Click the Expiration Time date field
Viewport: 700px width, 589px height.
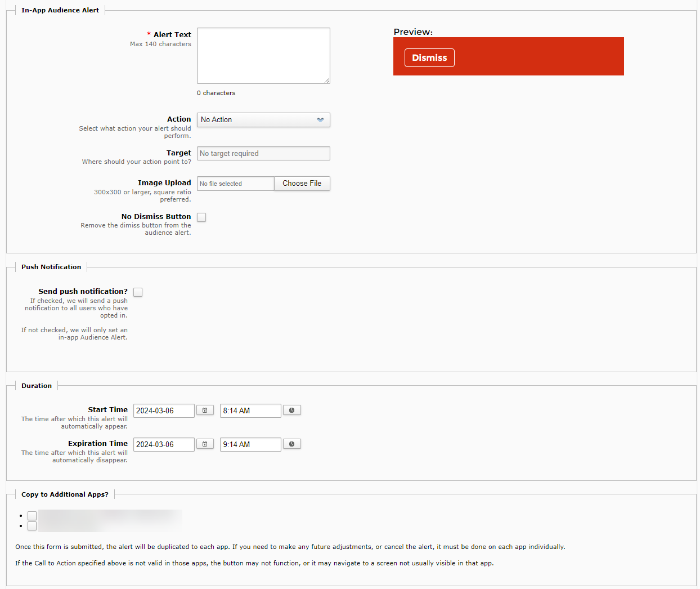click(164, 444)
